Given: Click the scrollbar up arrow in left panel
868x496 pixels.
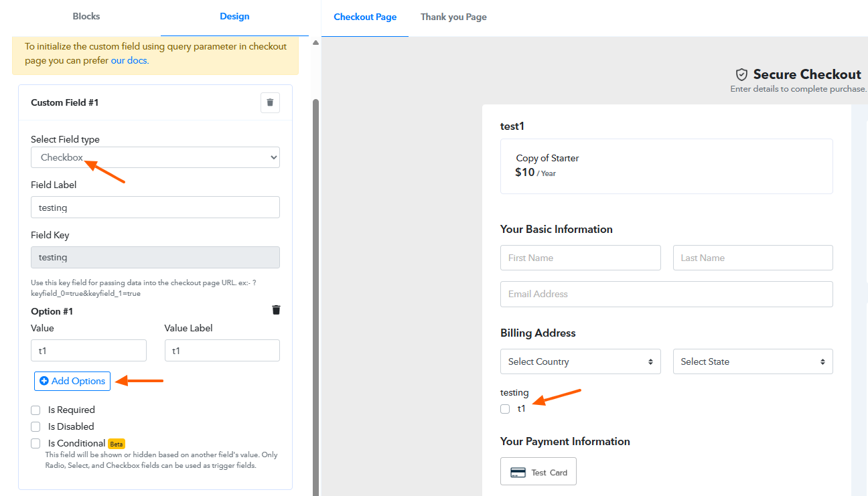Looking at the screenshot, I should pos(315,43).
